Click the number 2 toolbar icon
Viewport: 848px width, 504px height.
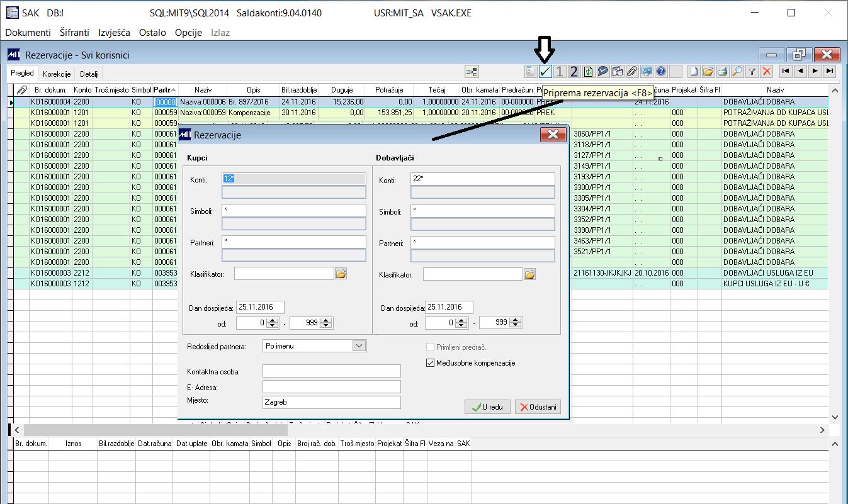[574, 71]
